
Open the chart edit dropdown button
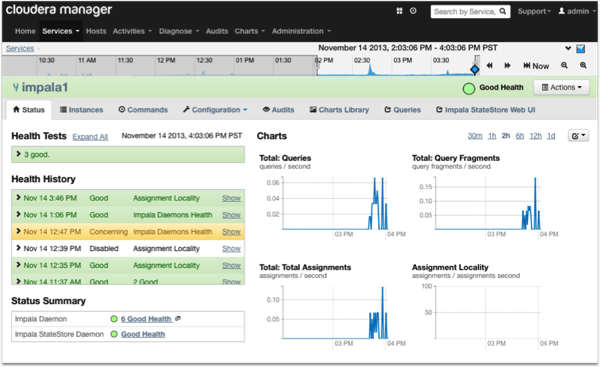(578, 136)
